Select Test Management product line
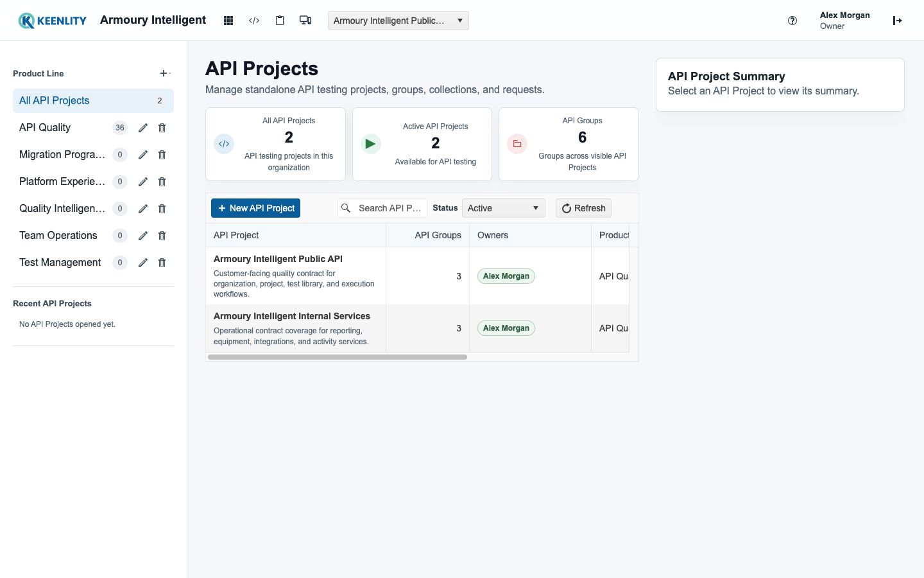Image resolution: width=924 pixels, height=578 pixels. [x=60, y=263]
